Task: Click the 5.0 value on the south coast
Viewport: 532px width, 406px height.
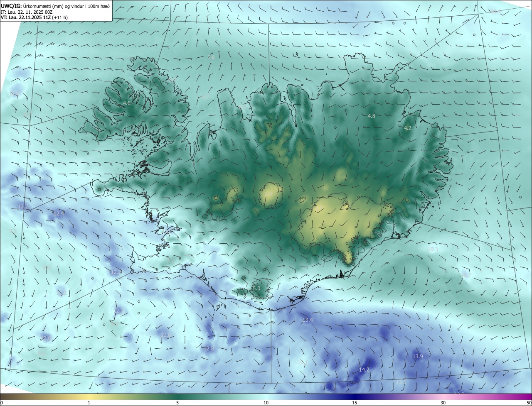Action: tap(256, 288)
